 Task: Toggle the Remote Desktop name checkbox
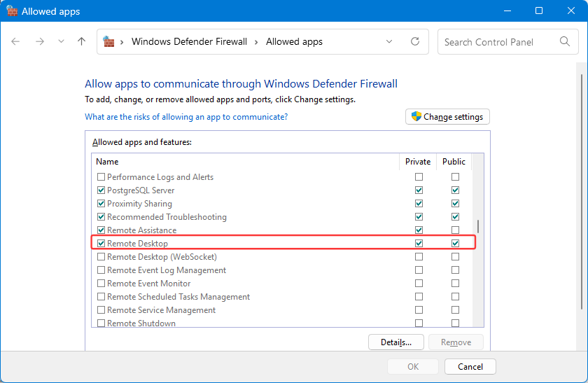click(x=101, y=244)
